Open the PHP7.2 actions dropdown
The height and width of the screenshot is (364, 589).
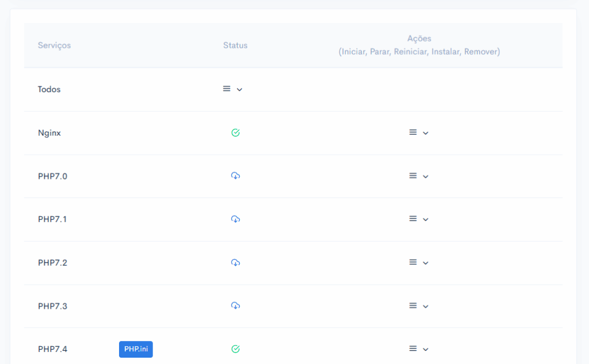point(419,263)
